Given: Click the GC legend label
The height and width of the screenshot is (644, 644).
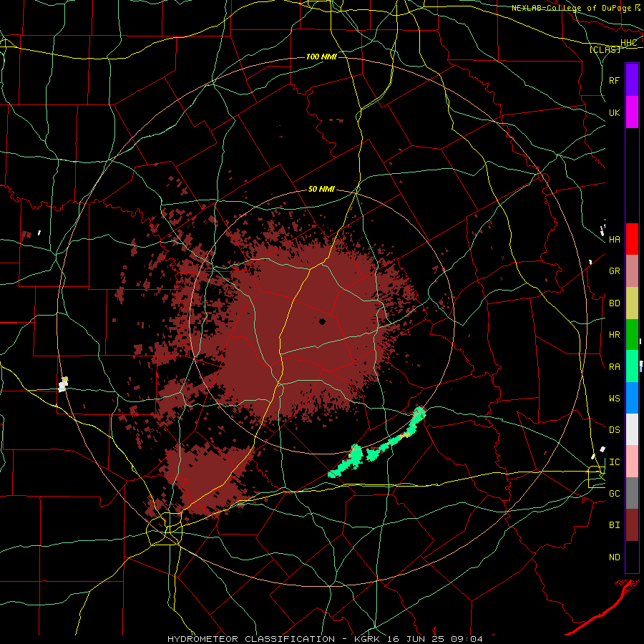Looking at the screenshot, I should click(614, 494).
